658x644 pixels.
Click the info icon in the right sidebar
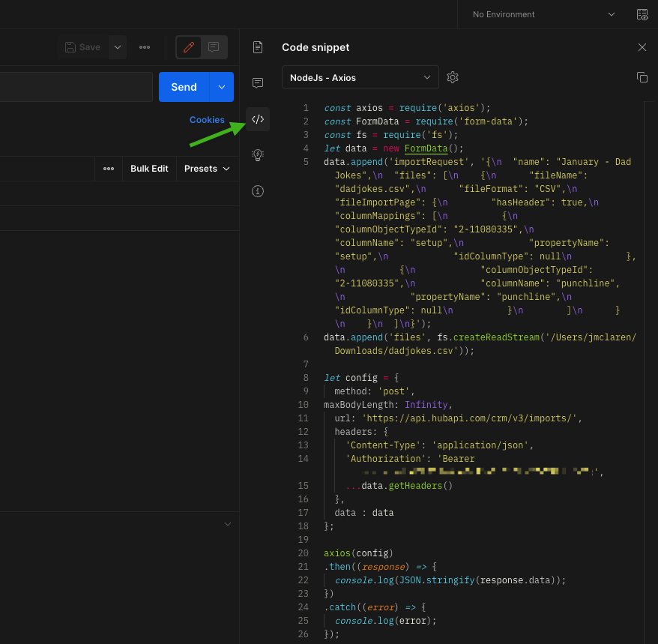point(257,191)
